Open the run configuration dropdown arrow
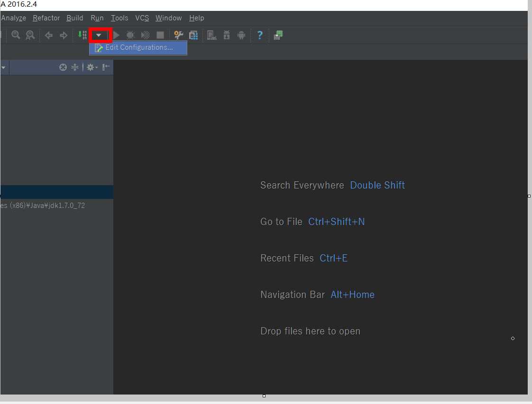Image resolution: width=532 pixels, height=404 pixels. pos(99,35)
